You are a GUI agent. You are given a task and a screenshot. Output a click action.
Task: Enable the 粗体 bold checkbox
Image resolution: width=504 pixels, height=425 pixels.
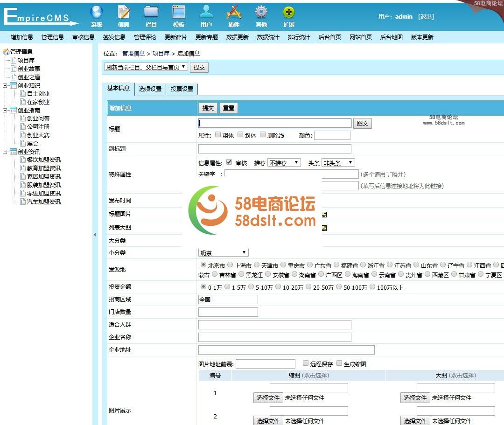(218, 134)
